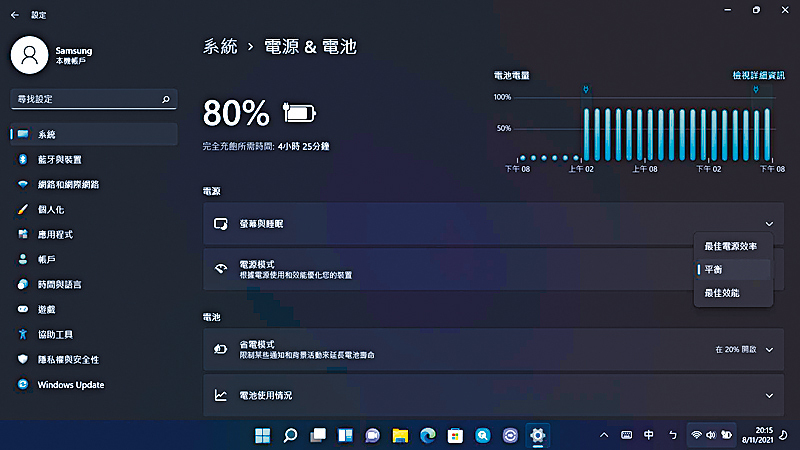800x450 pixels.
Task: Click the first charging marker on chart
Action: [x=586, y=89]
